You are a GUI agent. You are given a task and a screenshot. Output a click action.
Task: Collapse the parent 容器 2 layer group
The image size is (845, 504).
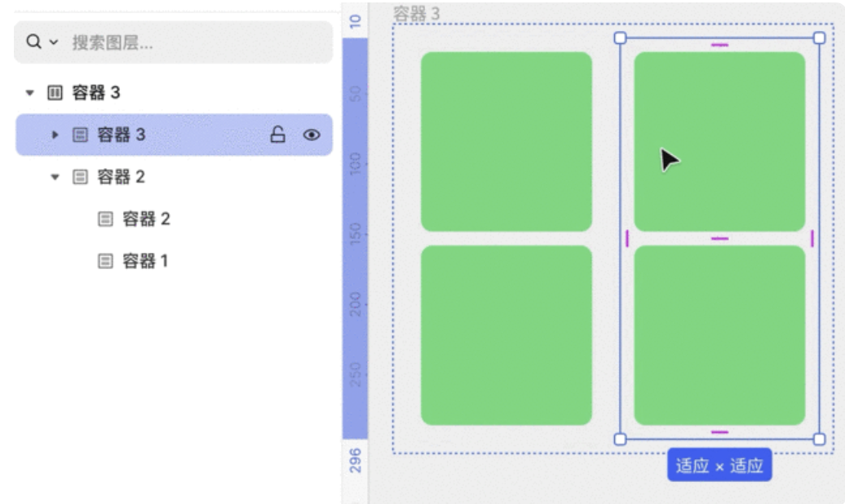click(x=55, y=177)
